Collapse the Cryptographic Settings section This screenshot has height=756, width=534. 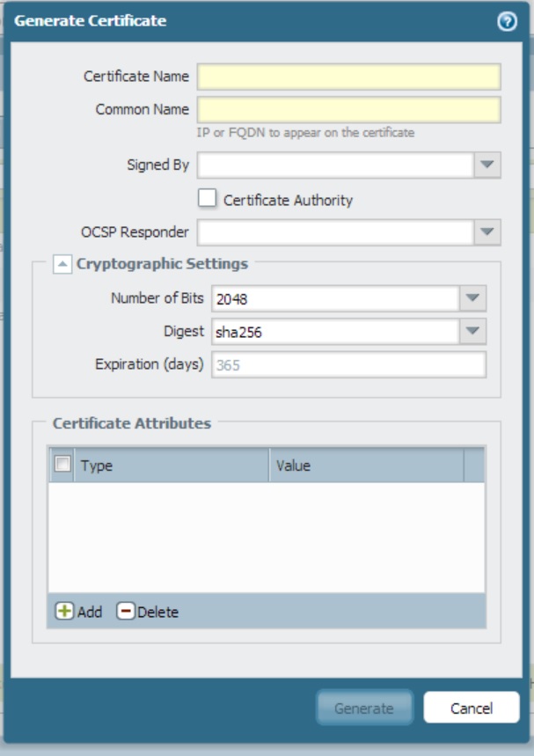tap(62, 264)
